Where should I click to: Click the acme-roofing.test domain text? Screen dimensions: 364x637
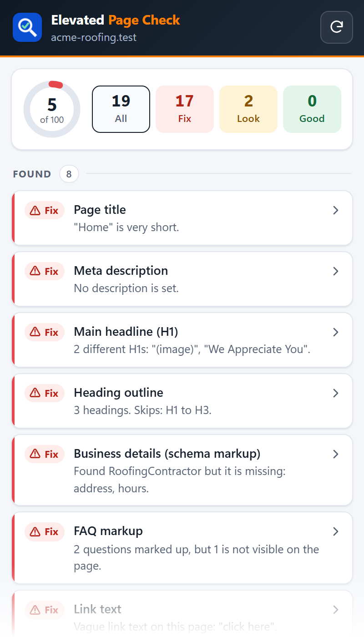pyautogui.click(x=94, y=37)
